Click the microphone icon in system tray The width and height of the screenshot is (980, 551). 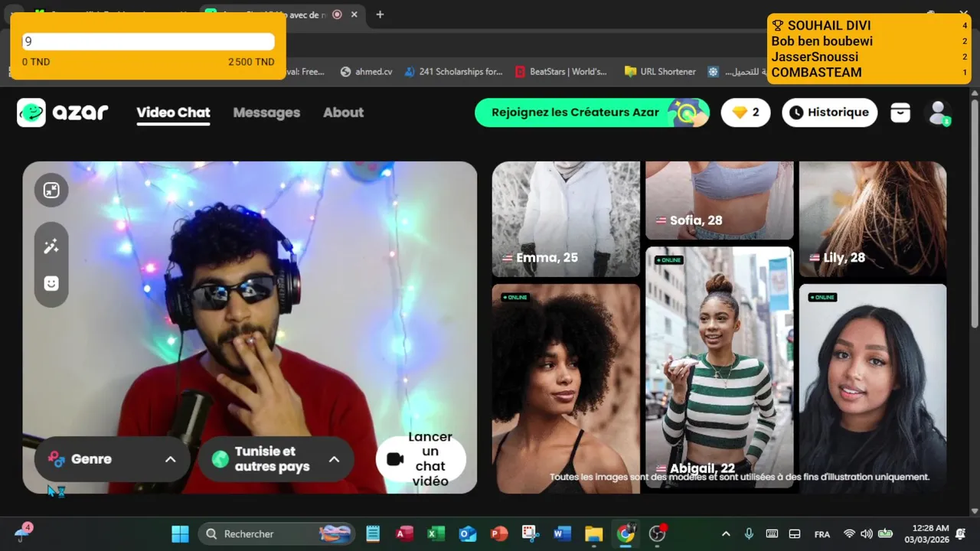pyautogui.click(x=749, y=534)
